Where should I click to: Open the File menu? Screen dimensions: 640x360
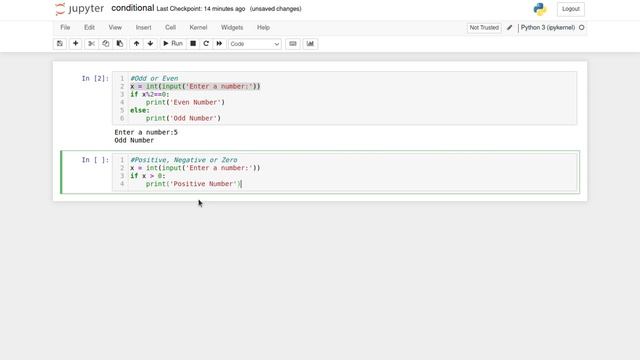[x=65, y=27]
